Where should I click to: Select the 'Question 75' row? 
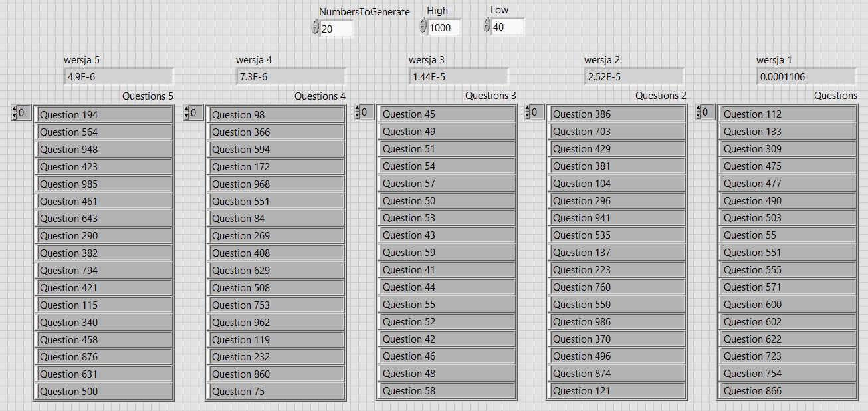pos(276,391)
